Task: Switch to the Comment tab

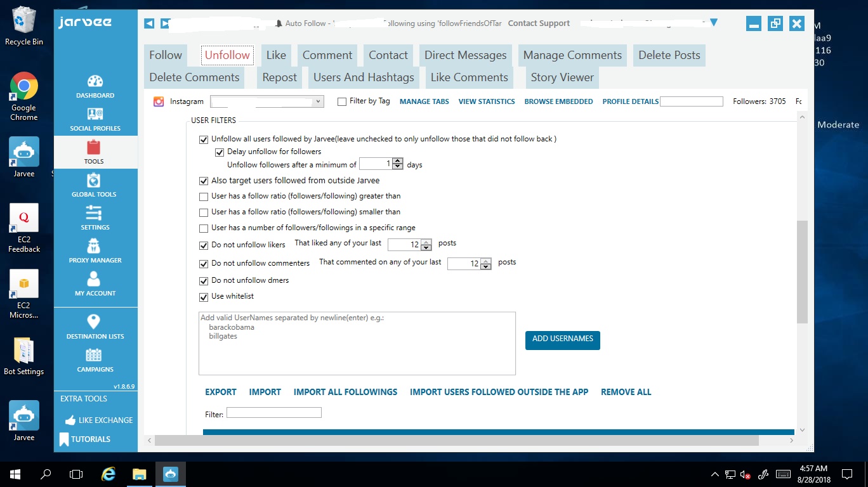Action: 327,55
